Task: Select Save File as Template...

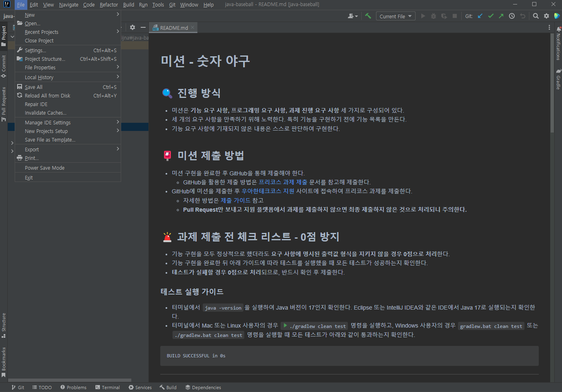Action: (68, 140)
